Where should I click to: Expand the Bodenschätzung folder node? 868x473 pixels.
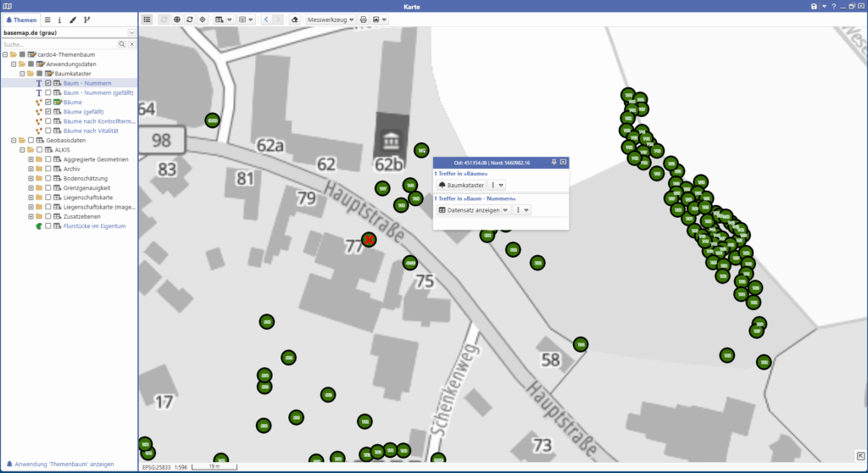click(31, 179)
